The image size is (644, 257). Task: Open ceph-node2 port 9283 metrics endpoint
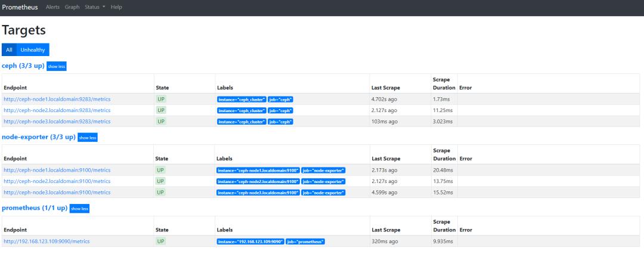pyautogui.click(x=57, y=110)
